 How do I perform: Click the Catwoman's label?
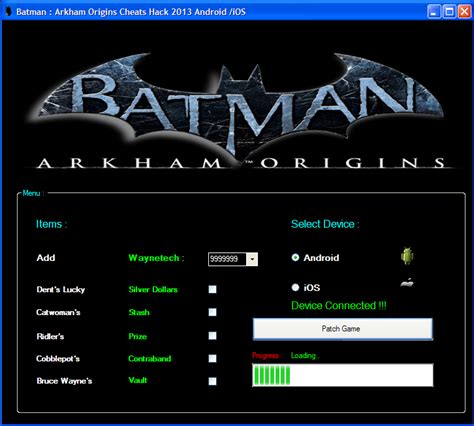pos(58,312)
